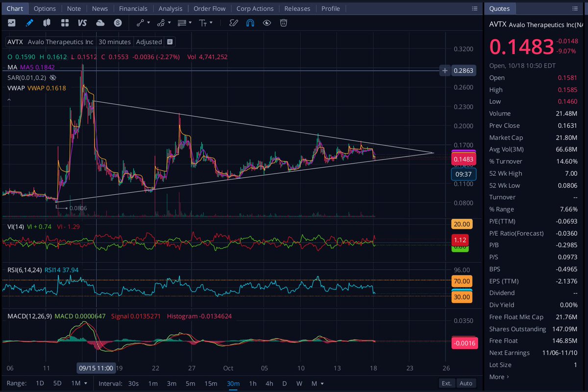588x392 pixels.
Task: Click the plus button on price line
Action: (445, 70)
